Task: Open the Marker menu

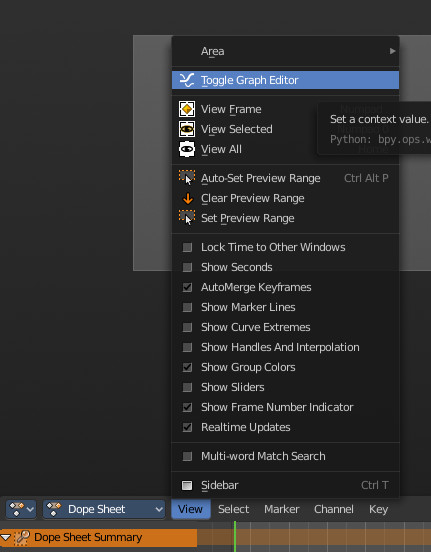Action: click(x=282, y=509)
